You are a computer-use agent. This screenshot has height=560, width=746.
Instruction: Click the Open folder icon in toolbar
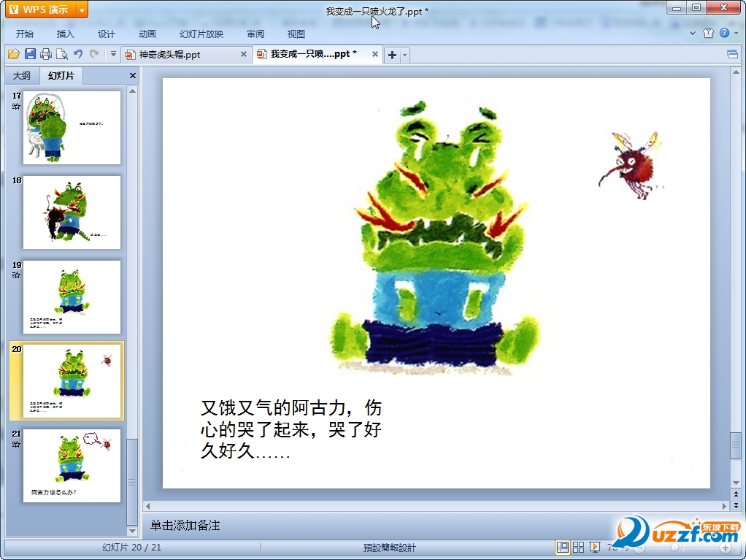[14, 54]
